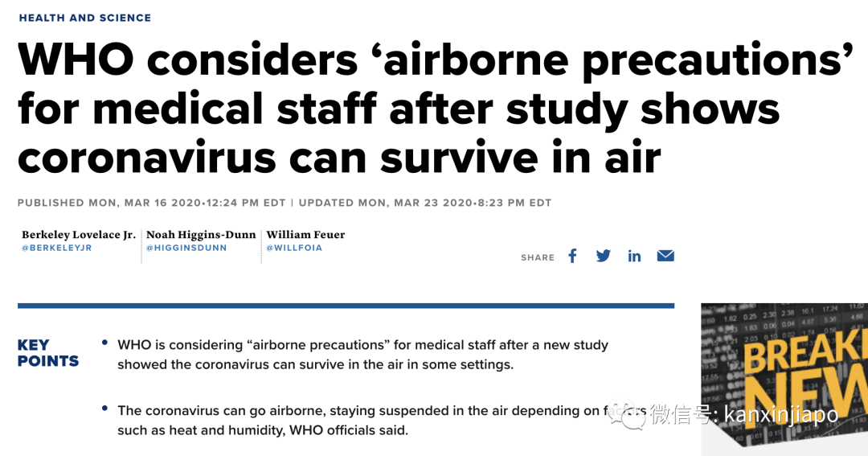The width and height of the screenshot is (868, 456).
Task: Open author William Feuer's profile
Action: pos(305,235)
